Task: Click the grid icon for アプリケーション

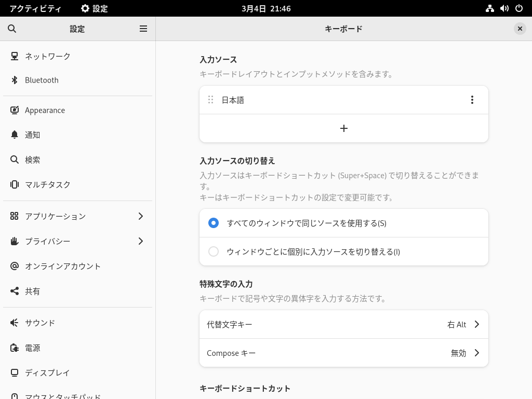Action: (14, 216)
